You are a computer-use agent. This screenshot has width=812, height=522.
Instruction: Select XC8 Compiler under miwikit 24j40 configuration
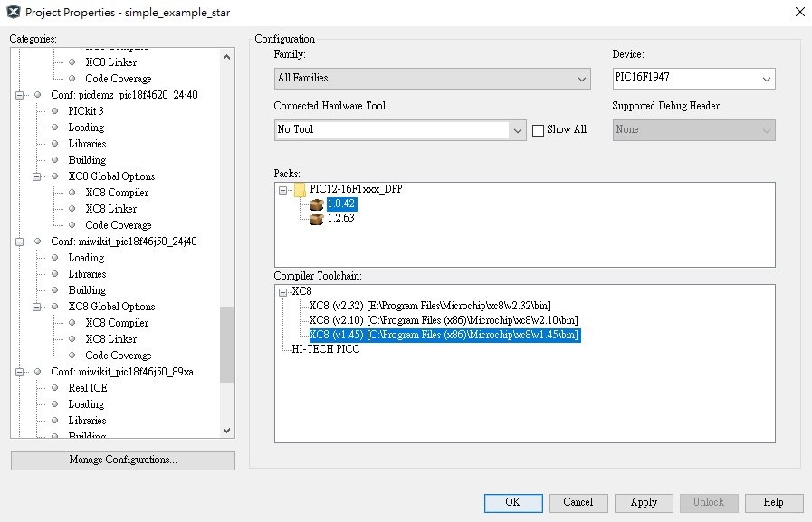(x=117, y=323)
